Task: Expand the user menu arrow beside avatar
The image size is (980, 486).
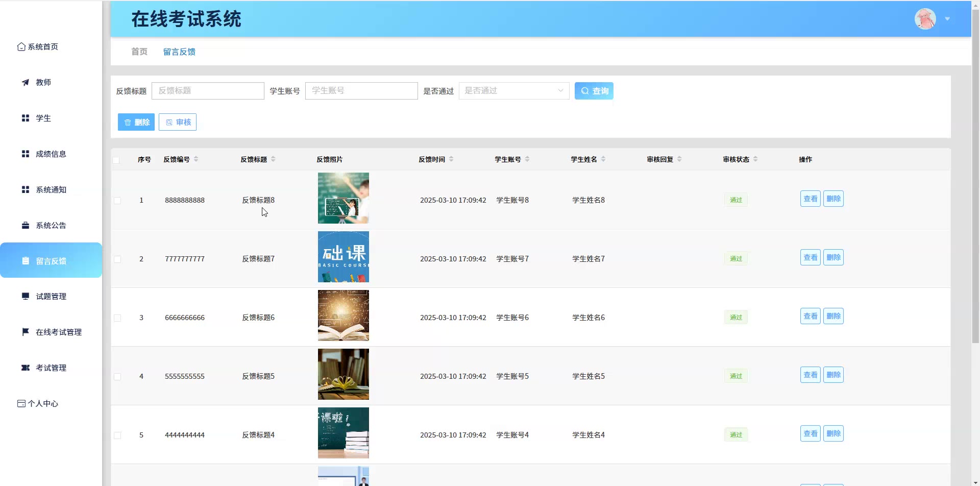Action: pyautogui.click(x=947, y=19)
